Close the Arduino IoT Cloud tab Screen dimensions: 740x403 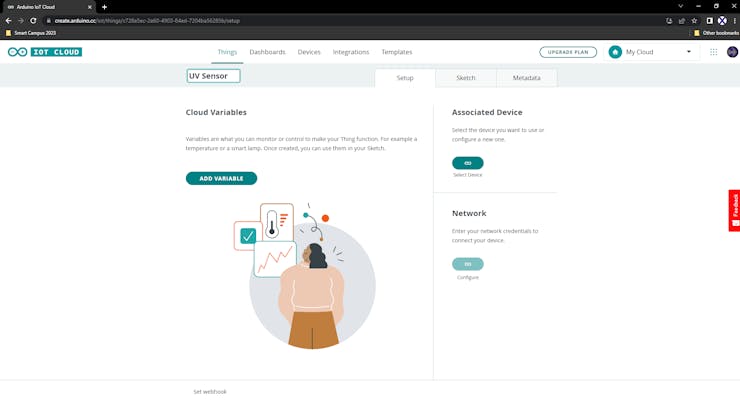coord(90,7)
